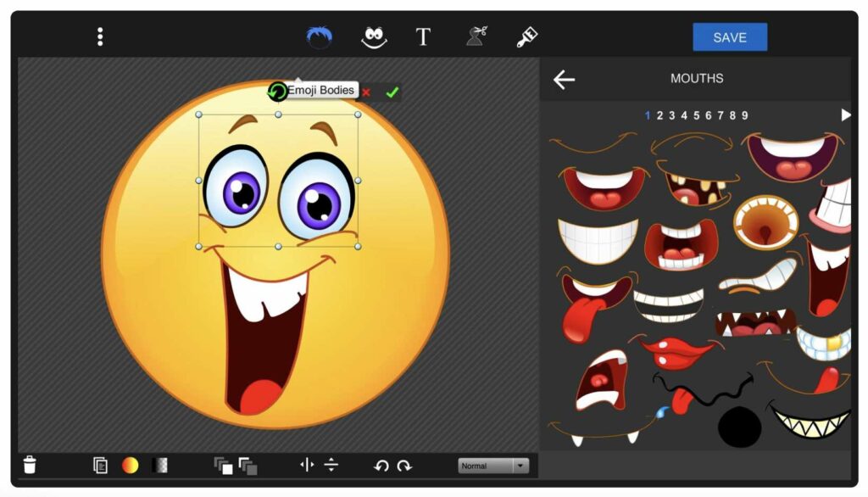This screenshot has height=497, width=868.
Task: Open the three-dot options menu
Action: pyautogui.click(x=100, y=36)
